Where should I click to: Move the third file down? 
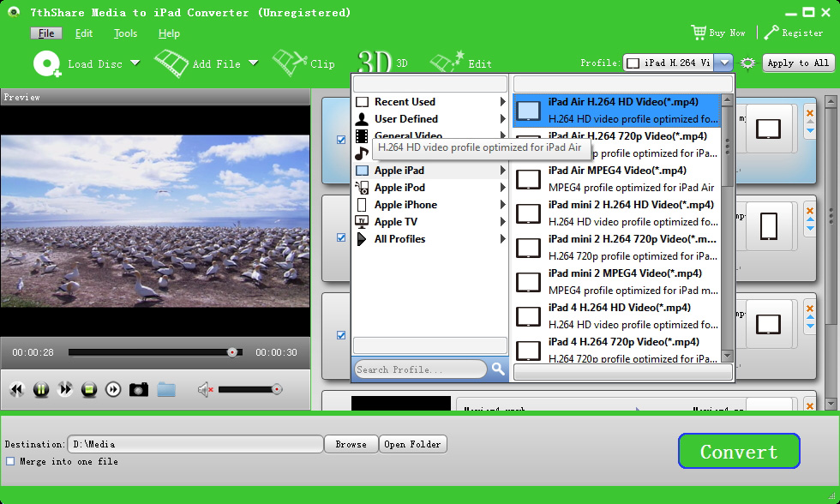click(810, 327)
